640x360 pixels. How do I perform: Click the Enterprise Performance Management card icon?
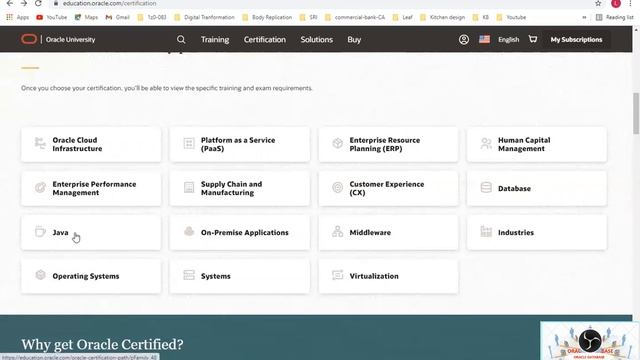[x=40, y=188]
